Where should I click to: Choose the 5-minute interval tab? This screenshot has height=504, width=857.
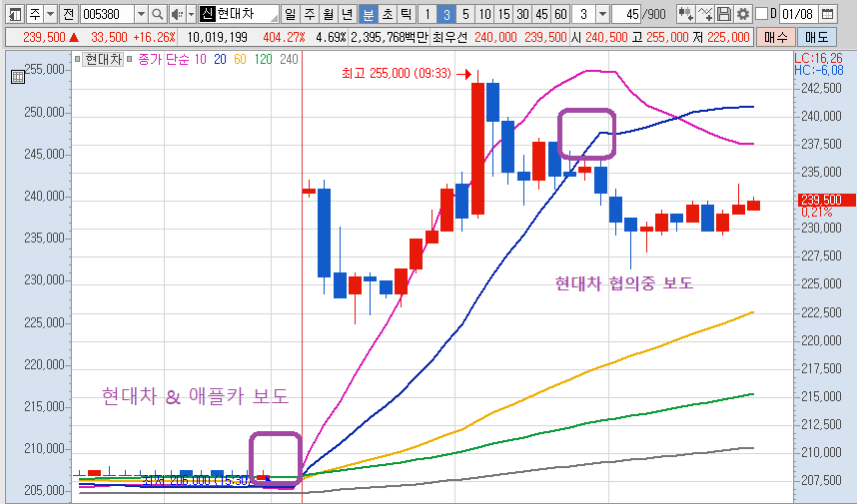(465, 14)
